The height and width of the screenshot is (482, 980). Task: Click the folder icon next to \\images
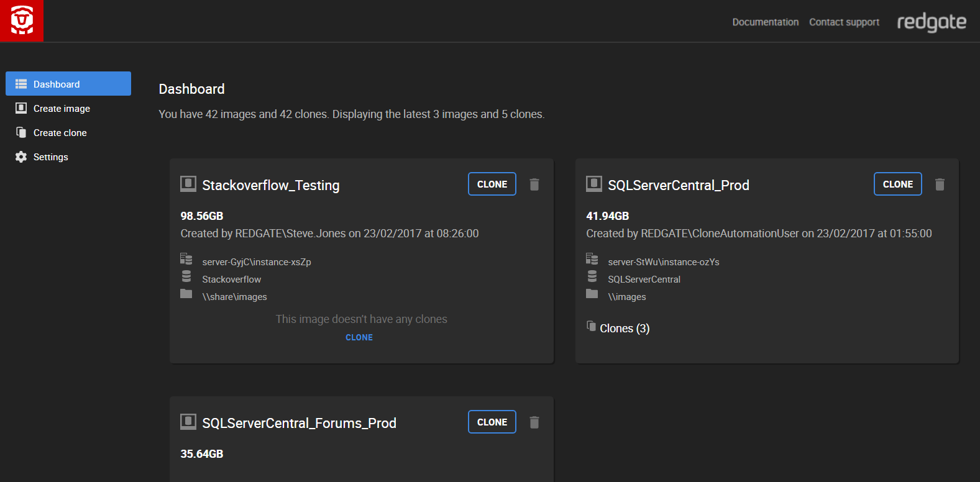pyautogui.click(x=592, y=293)
